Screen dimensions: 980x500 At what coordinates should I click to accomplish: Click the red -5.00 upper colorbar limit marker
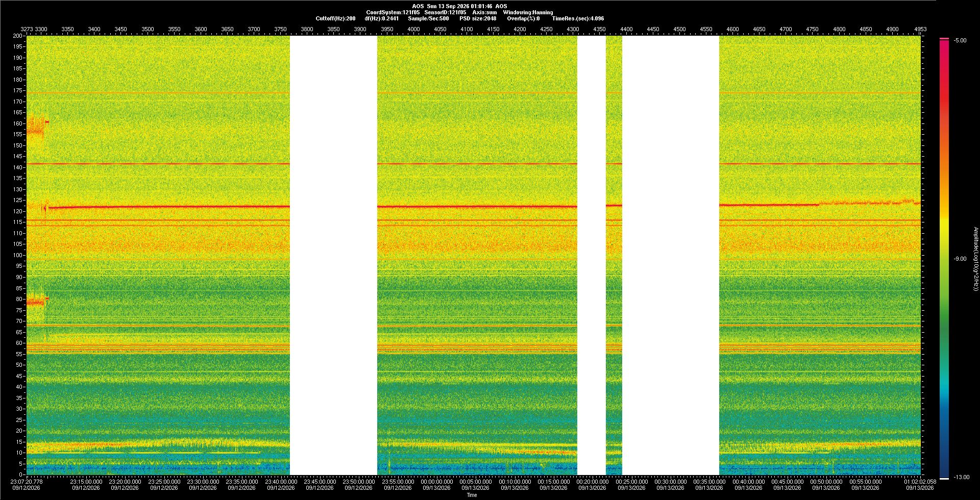(944, 39)
